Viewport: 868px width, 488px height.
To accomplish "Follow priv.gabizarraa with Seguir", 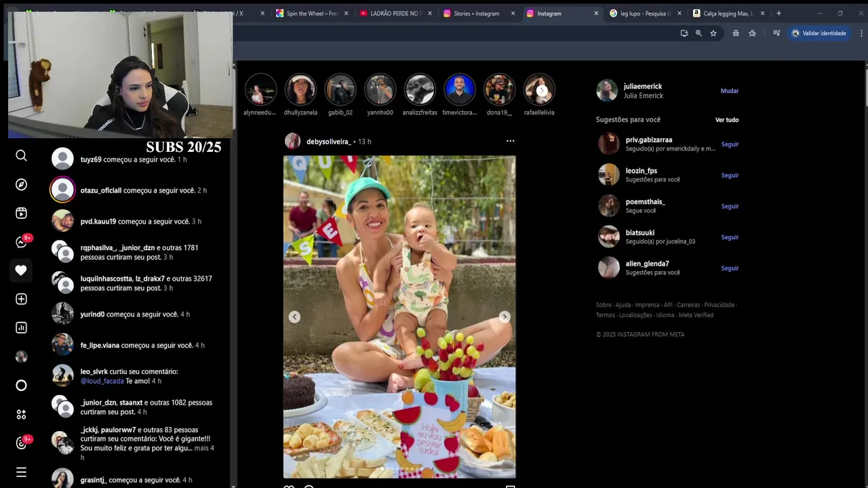I will coord(730,144).
